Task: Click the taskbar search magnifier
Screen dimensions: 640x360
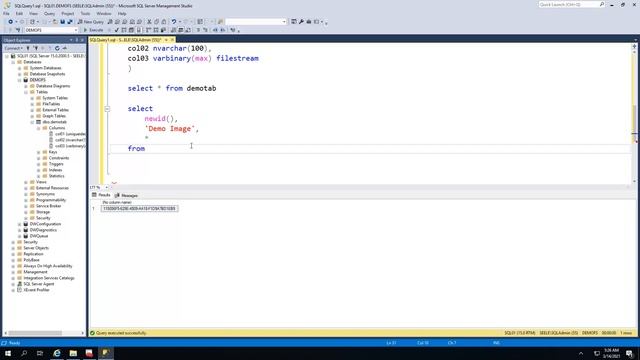Action: pos(24,353)
